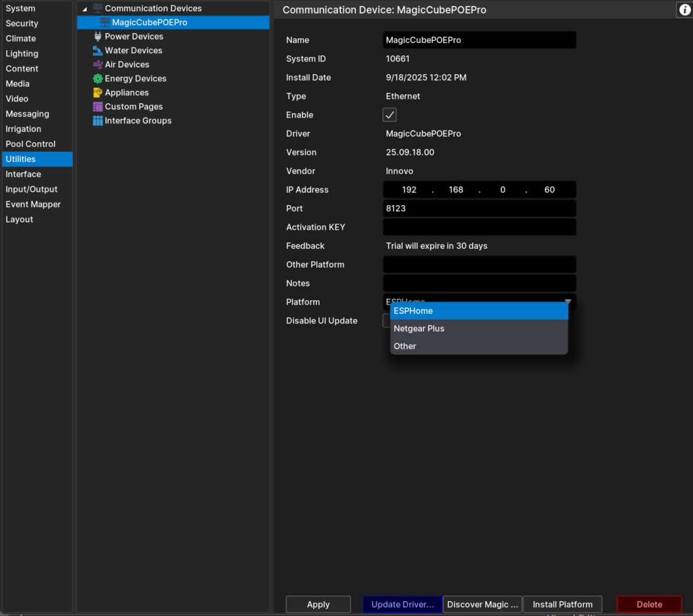Open the Lighting section
This screenshot has height=616, width=693.
(x=22, y=54)
